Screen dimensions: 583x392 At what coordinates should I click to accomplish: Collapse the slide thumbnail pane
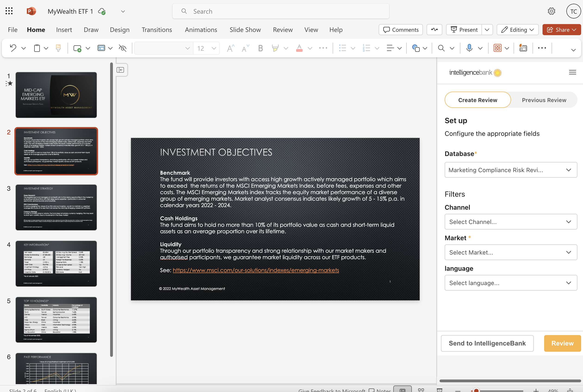click(121, 70)
